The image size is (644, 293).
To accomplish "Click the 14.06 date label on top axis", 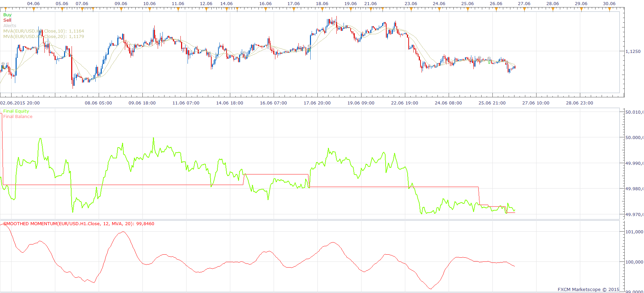I will 227,4.
